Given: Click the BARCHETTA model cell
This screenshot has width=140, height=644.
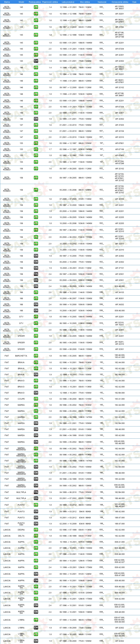Looking at the screenshot, I should 21,356.
